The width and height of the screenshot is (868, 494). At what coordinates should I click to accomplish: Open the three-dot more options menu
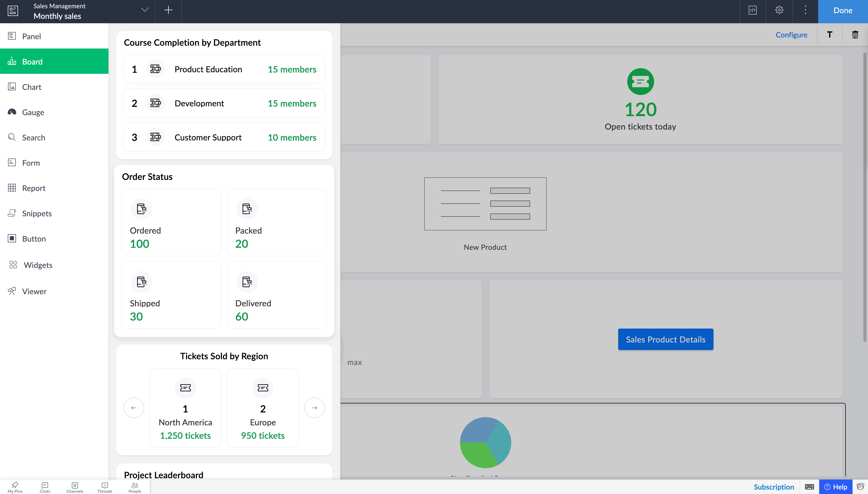pyautogui.click(x=805, y=10)
